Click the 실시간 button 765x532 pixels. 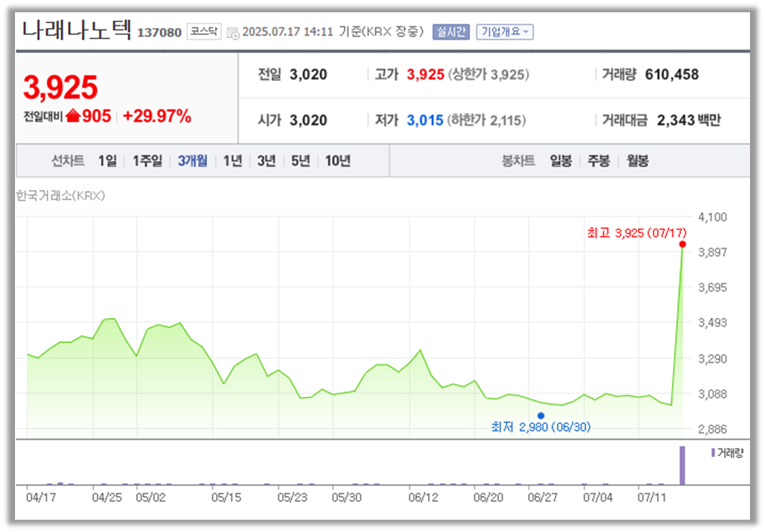pyautogui.click(x=451, y=32)
